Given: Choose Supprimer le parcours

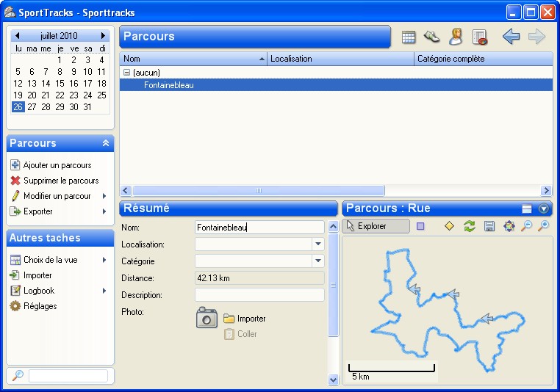Looking at the screenshot, I should coord(61,181).
